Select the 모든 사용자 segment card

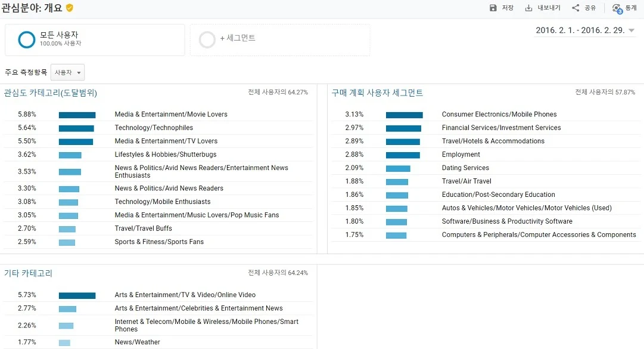[95, 40]
